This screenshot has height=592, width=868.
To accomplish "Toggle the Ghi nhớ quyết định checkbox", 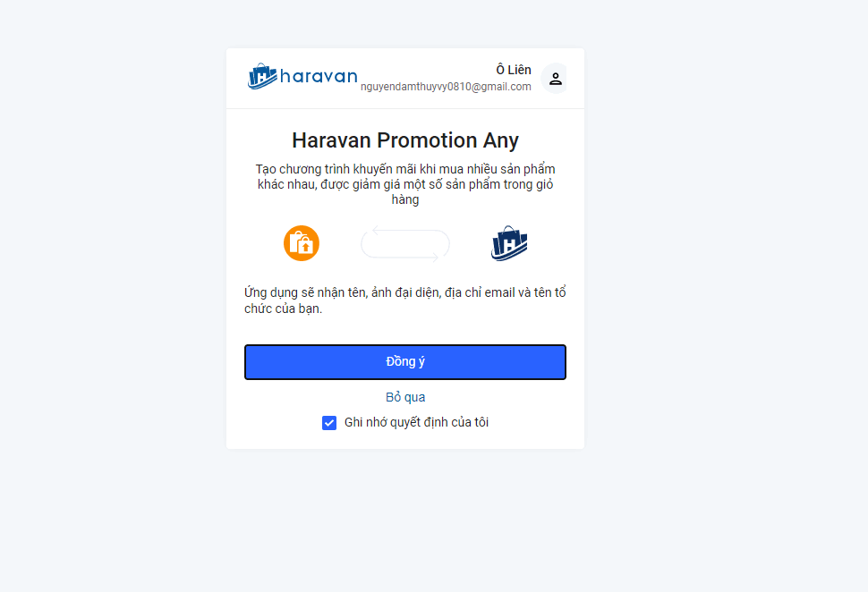I will click(x=329, y=423).
